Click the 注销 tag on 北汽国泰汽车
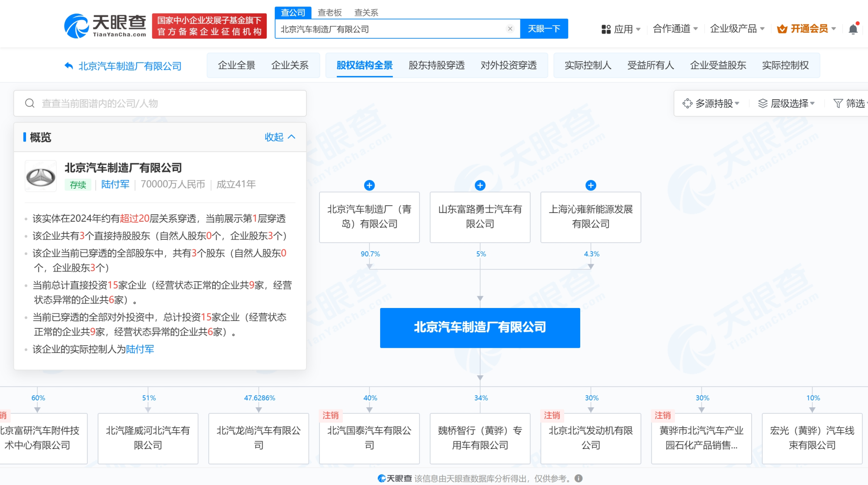868x485 pixels. pos(331,415)
